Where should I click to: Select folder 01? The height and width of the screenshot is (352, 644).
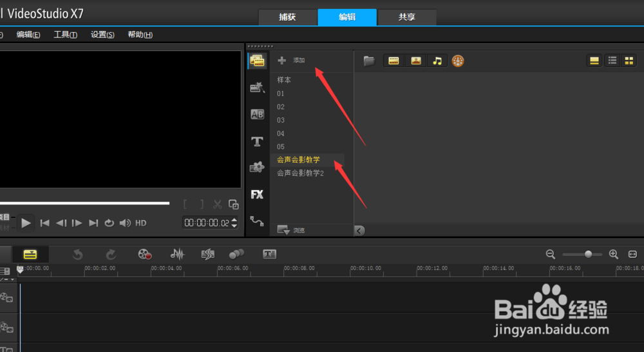click(x=281, y=93)
